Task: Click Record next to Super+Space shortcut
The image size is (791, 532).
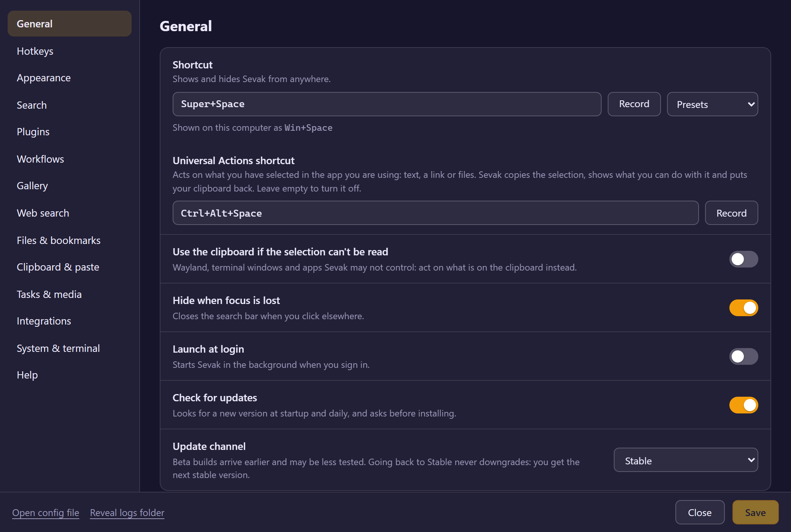Action: pos(634,104)
